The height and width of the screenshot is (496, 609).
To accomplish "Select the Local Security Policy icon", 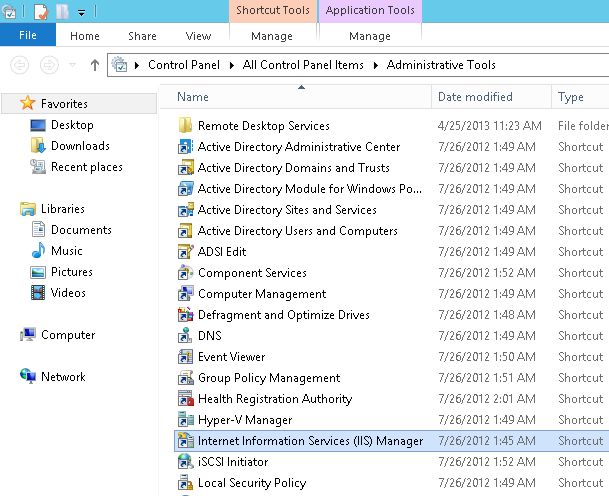I will 185,482.
